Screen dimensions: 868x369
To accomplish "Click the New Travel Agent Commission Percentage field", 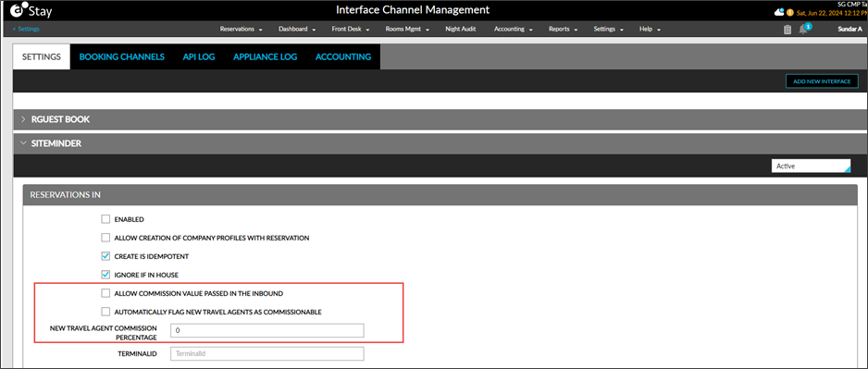I will pos(267,331).
